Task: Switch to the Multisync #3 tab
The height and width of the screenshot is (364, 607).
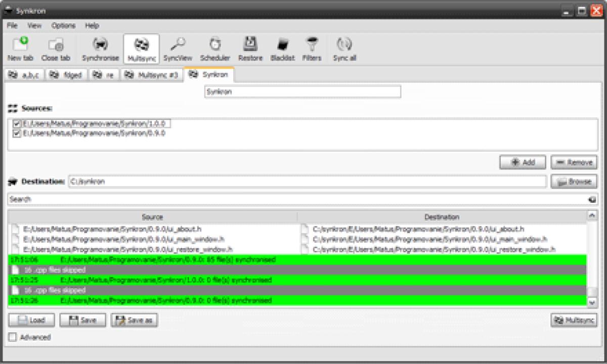Action: coord(152,75)
